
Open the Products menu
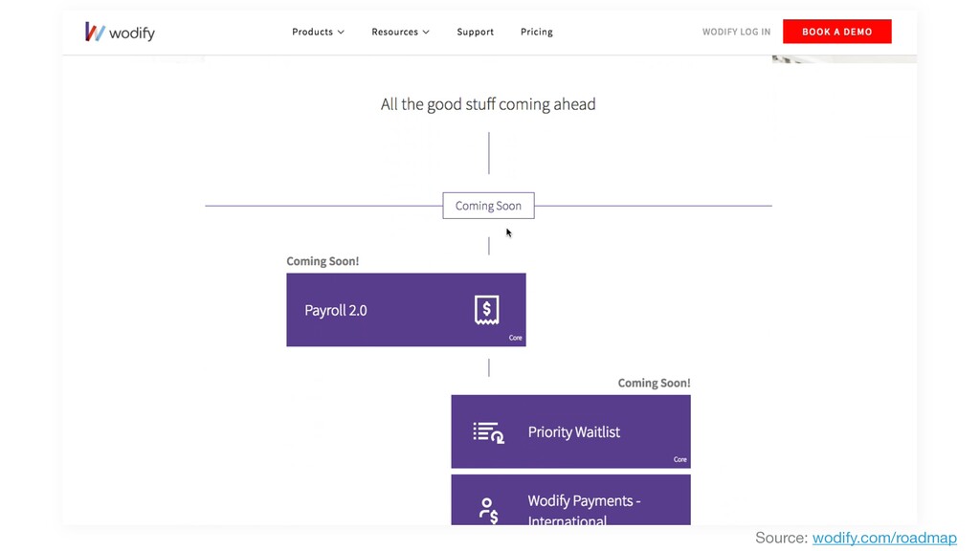tap(318, 32)
